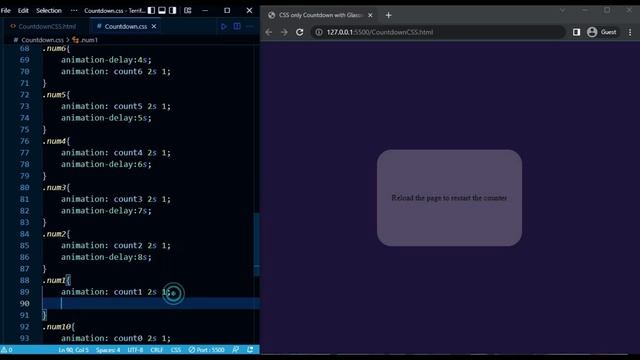Toggle the secondary side bar layout icon

click(x=173, y=11)
